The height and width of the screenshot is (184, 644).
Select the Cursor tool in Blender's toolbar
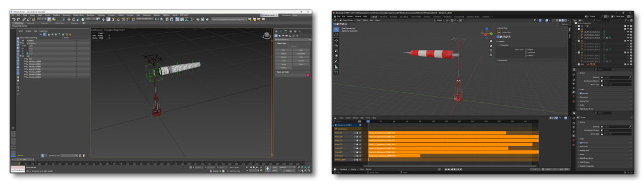[336, 35]
